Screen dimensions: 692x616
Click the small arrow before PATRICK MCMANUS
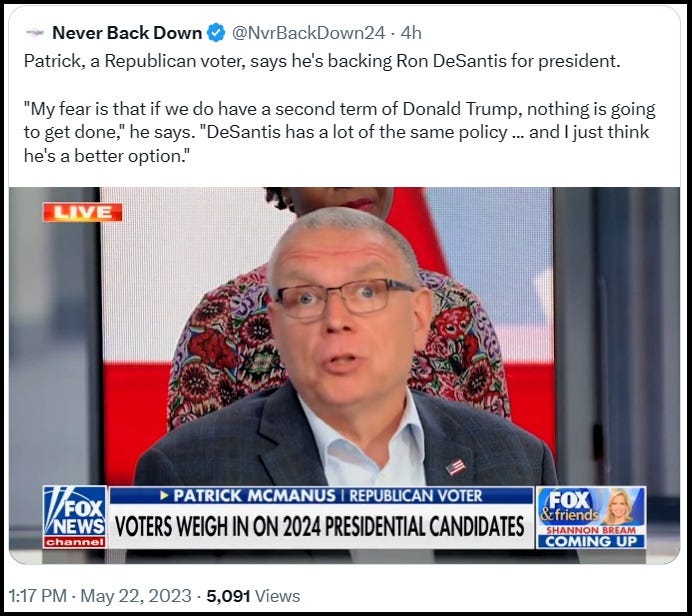click(165, 496)
